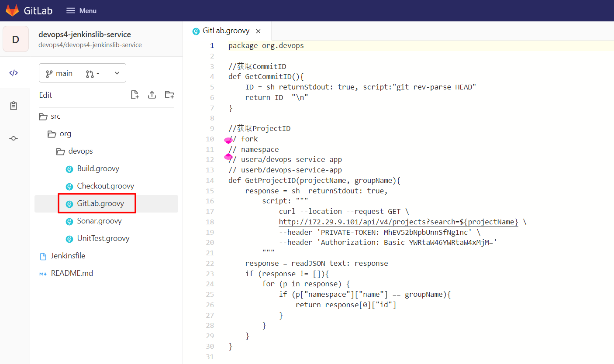The image size is (614, 364).
Task: Click the 'def GetProjectID(projectName, groupName){' line
Action: tap(314, 180)
